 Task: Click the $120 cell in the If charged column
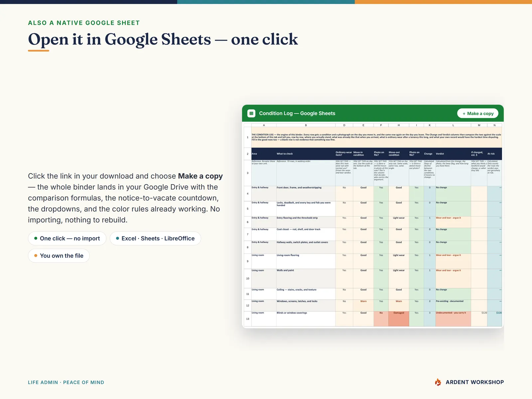(479, 319)
